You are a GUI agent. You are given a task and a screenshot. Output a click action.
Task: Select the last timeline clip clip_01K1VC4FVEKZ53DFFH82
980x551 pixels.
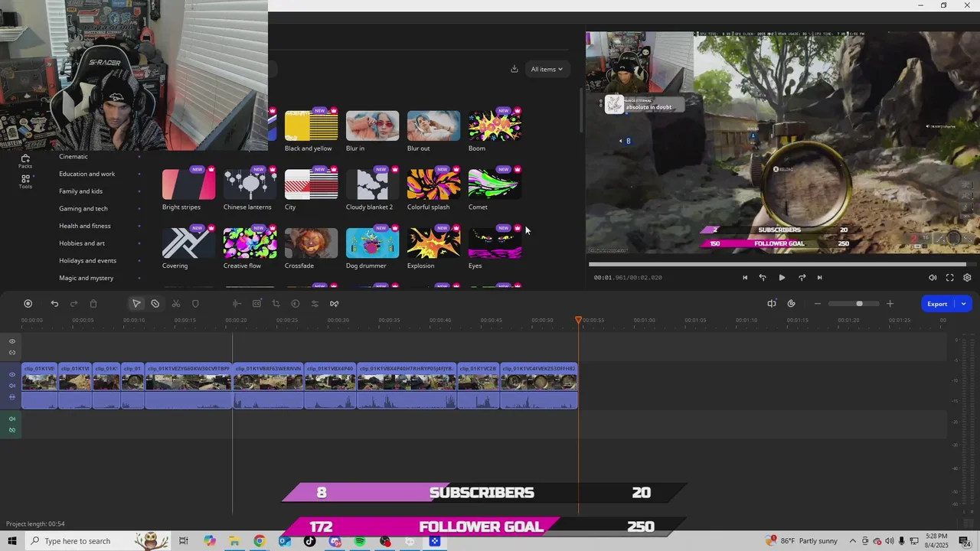(x=539, y=386)
